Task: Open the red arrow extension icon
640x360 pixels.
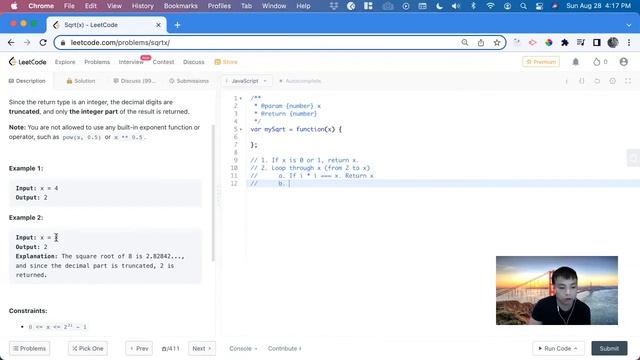Action: point(533,42)
